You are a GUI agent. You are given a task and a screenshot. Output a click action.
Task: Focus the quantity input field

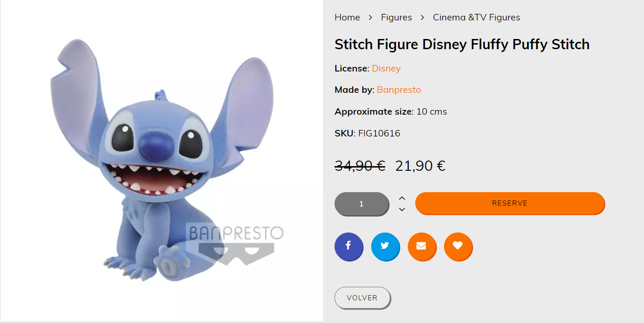361,204
